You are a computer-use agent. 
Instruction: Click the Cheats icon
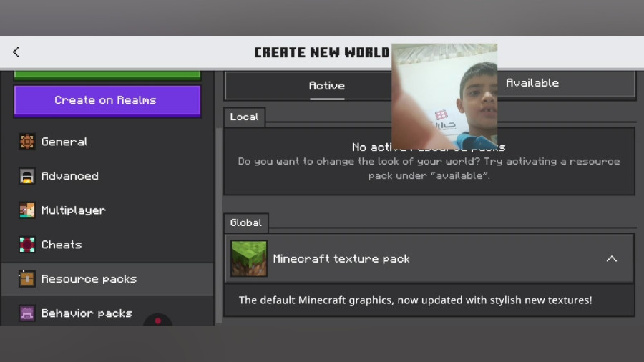click(27, 245)
